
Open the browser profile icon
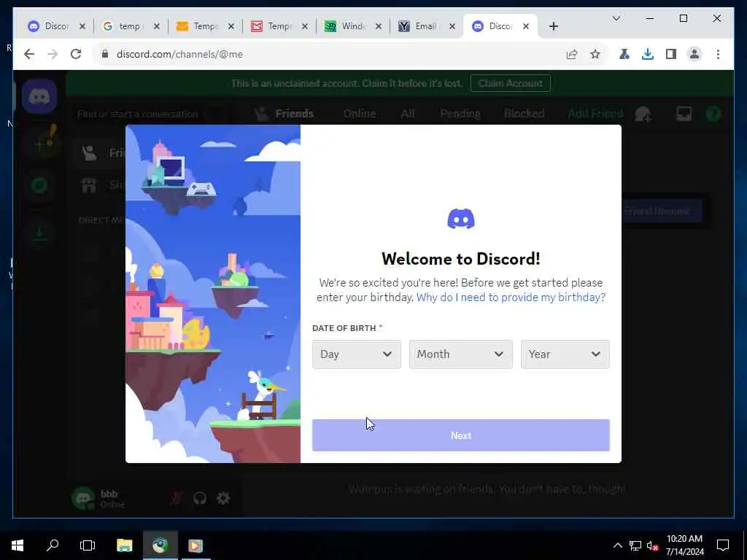[694, 54]
